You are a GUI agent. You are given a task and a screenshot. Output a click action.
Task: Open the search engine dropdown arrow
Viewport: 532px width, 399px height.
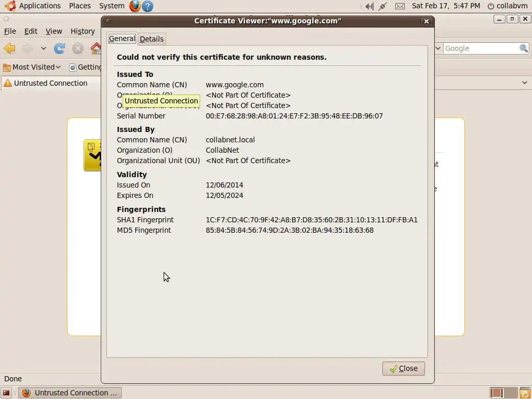pos(438,48)
